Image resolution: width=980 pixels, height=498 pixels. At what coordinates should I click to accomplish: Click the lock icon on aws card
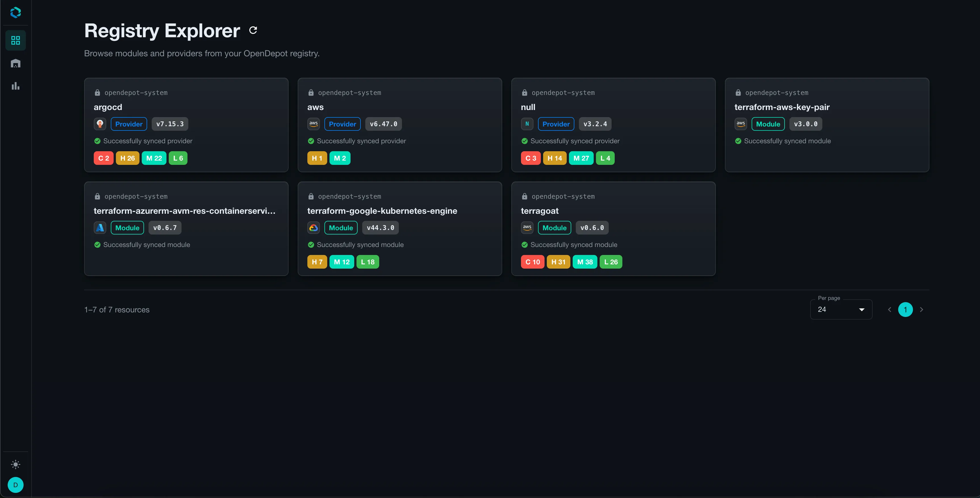point(311,92)
